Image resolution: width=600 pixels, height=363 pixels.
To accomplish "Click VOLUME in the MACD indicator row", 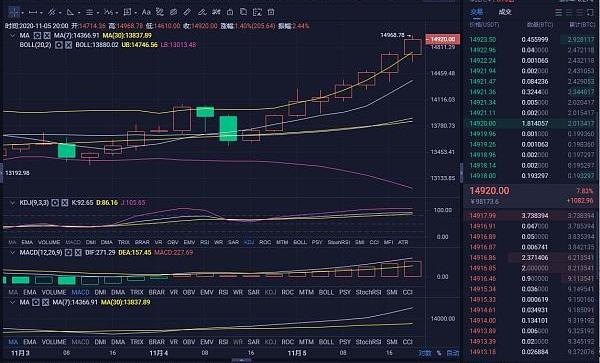I will pyautogui.click(x=54, y=292).
